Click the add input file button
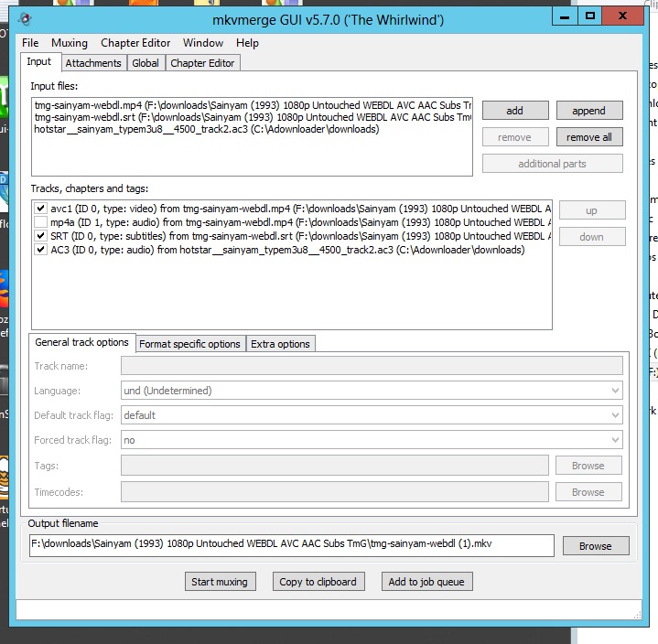The image size is (658, 644). [514, 111]
